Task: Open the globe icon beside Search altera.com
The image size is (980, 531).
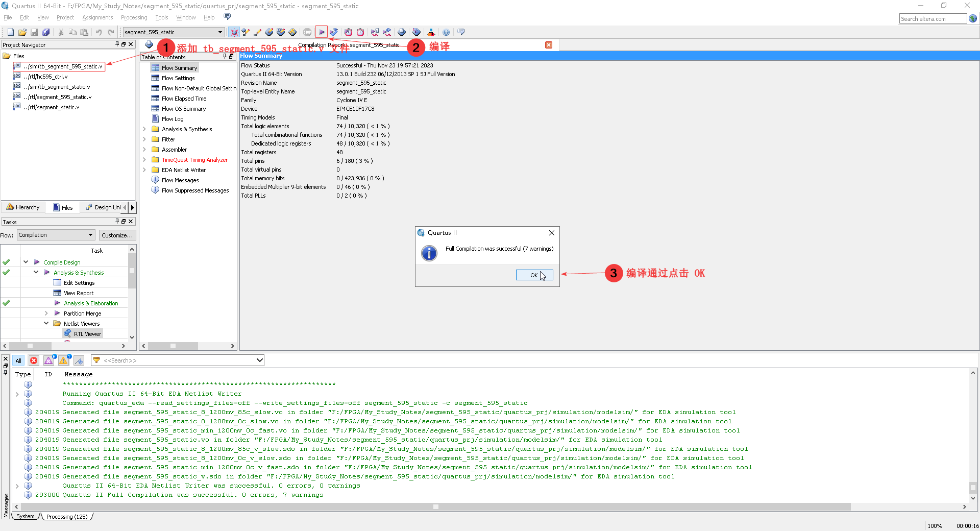Action: pos(973,18)
